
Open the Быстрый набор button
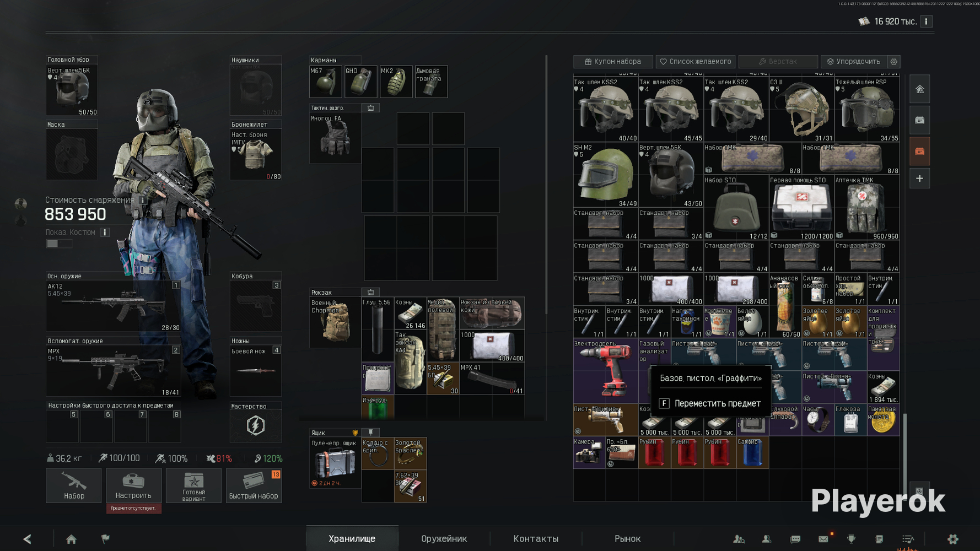[254, 485]
